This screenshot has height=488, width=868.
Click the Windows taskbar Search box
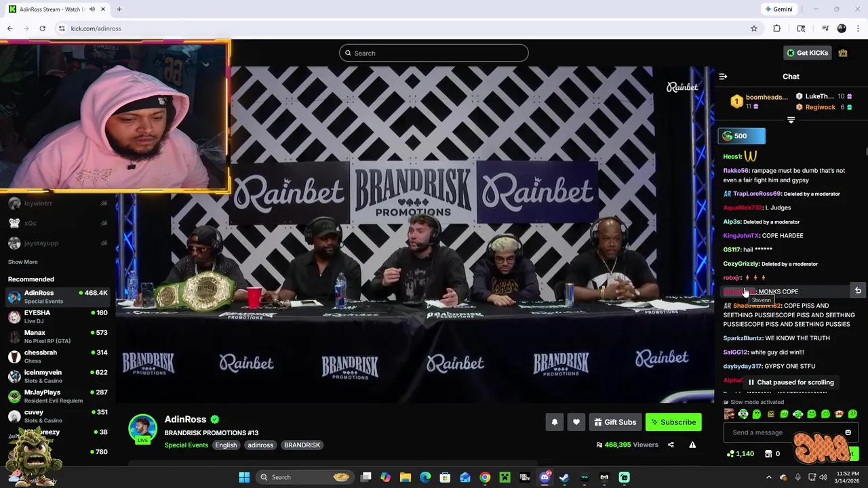tap(305, 477)
